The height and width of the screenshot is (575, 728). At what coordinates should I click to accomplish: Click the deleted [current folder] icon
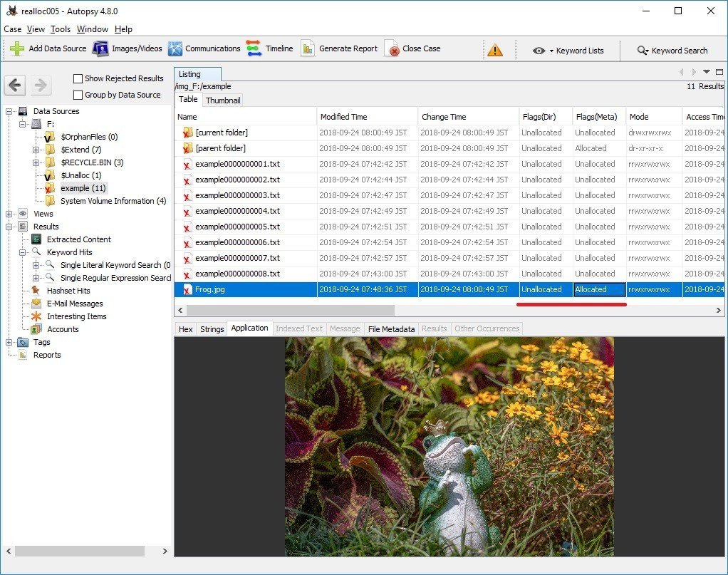tap(187, 133)
